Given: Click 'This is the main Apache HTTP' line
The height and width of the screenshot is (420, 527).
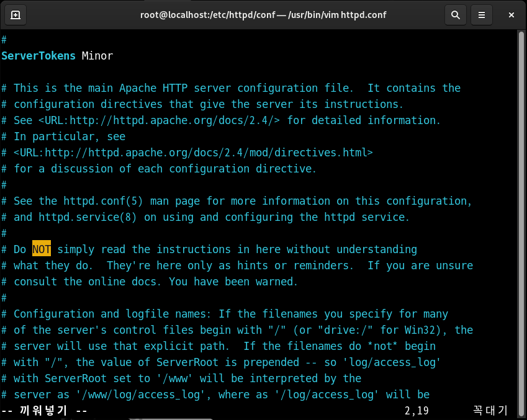Looking at the screenshot, I should 231,88.
